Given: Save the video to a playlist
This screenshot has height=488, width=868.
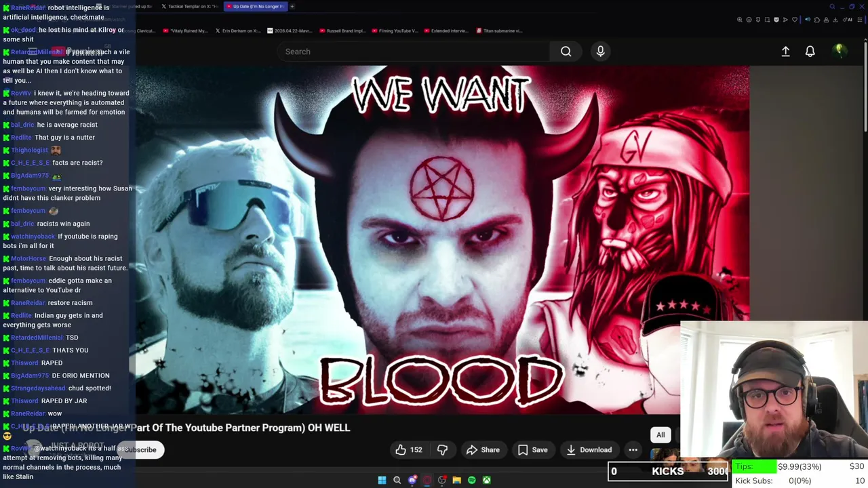Looking at the screenshot, I should point(532,449).
